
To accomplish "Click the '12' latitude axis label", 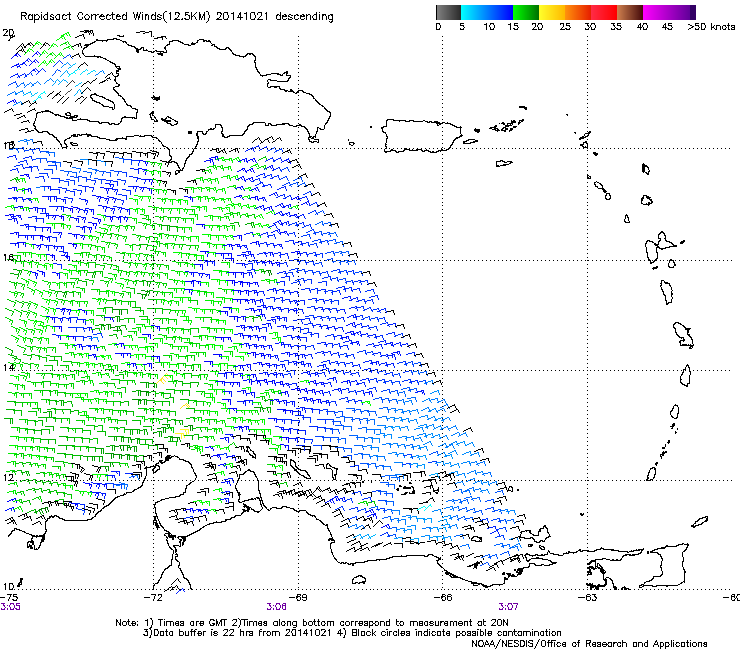I will point(8,477).
